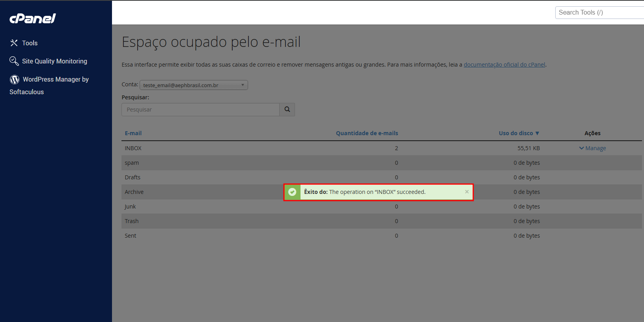This screenshot has height=322, width=644.
Task: Select the Sent folder row
Action: tap(381, 236)
